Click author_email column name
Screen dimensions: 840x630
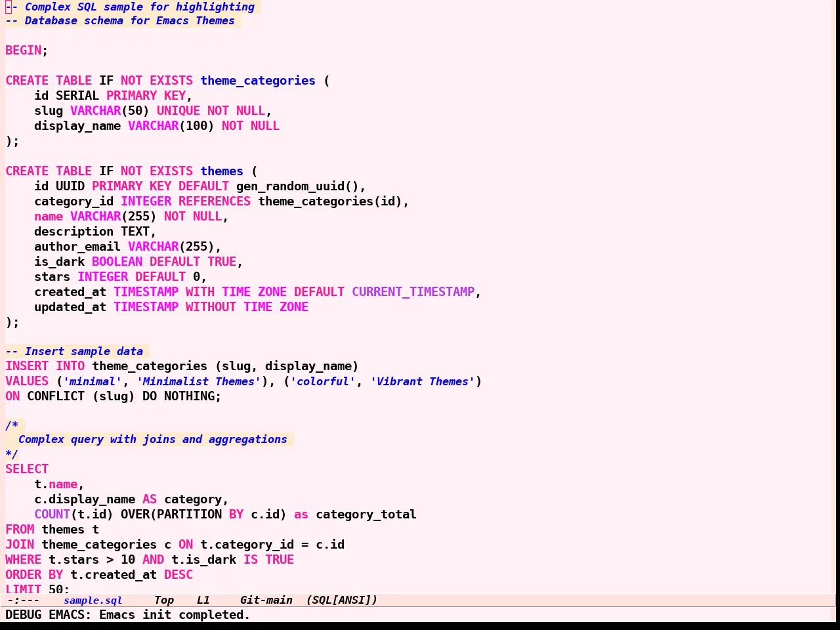pyautogui.click(x=77, y=247)
